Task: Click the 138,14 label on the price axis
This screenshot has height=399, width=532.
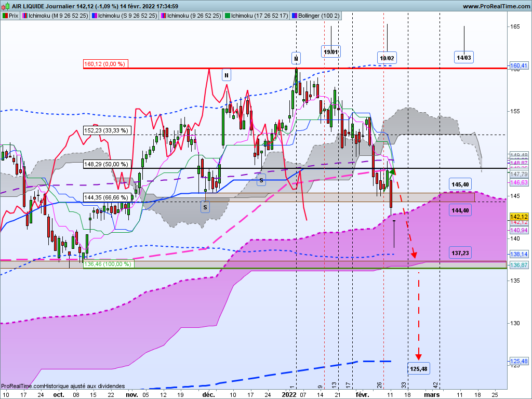Action: 519,254
